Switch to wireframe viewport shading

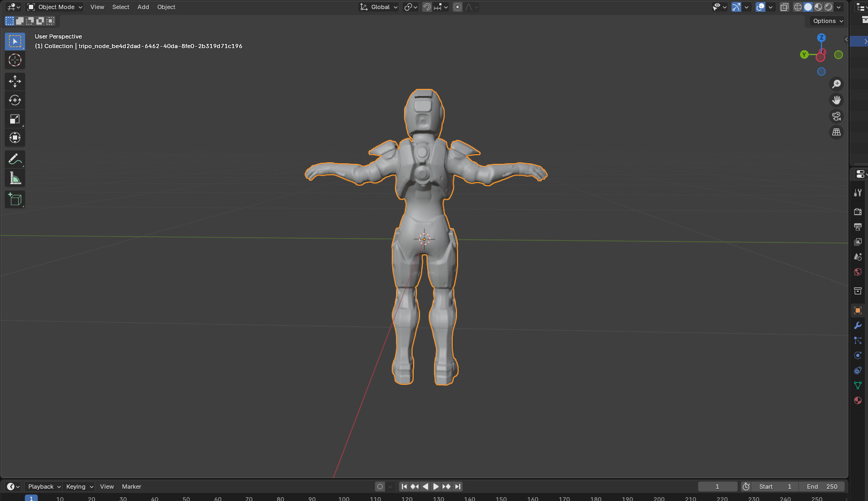tap(798, 7)
